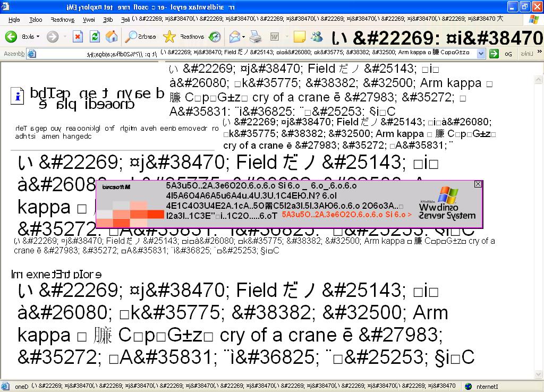
Task: Open the Back button history dropdown arrow
Action: click(38, 37)
